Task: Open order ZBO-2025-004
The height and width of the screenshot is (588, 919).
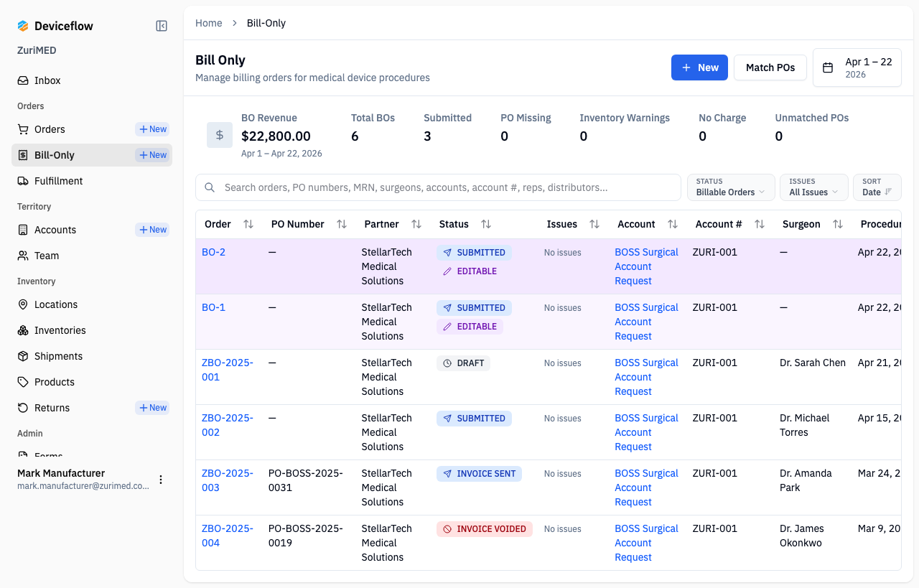Action: pos(228,536)
